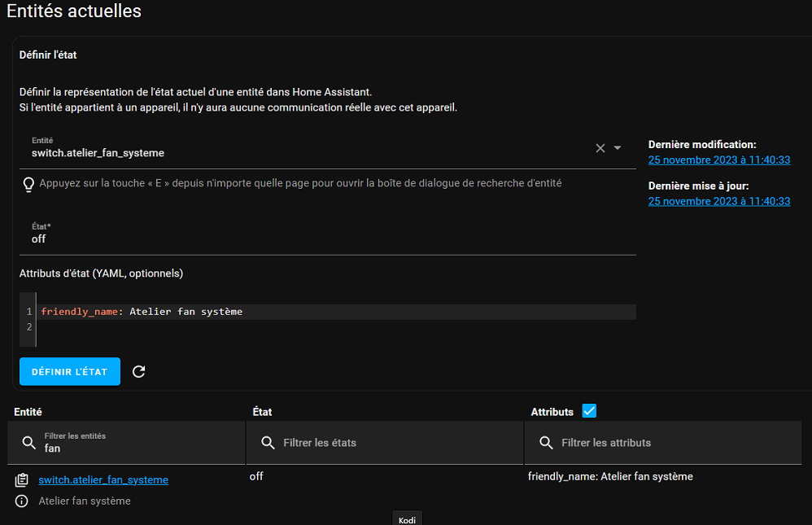Open the Dernière modification date link
The image size is (812, 525).
(x=718, y=160)
